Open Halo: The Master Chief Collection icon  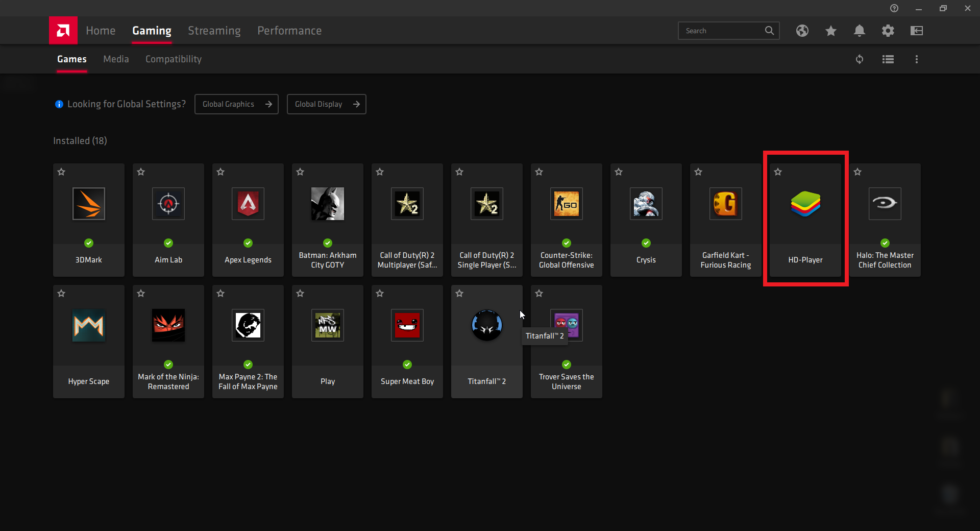click(x=885, y=204)
